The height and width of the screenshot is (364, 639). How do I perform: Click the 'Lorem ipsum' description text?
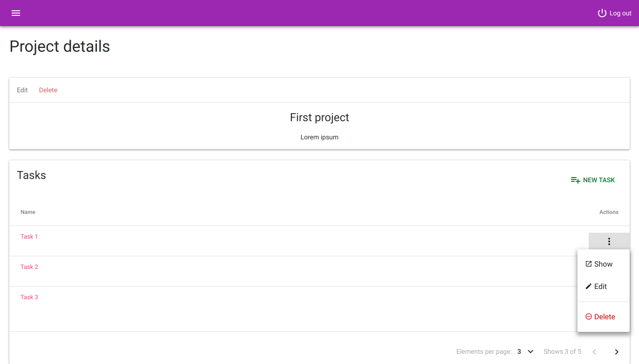coord(319,137)
